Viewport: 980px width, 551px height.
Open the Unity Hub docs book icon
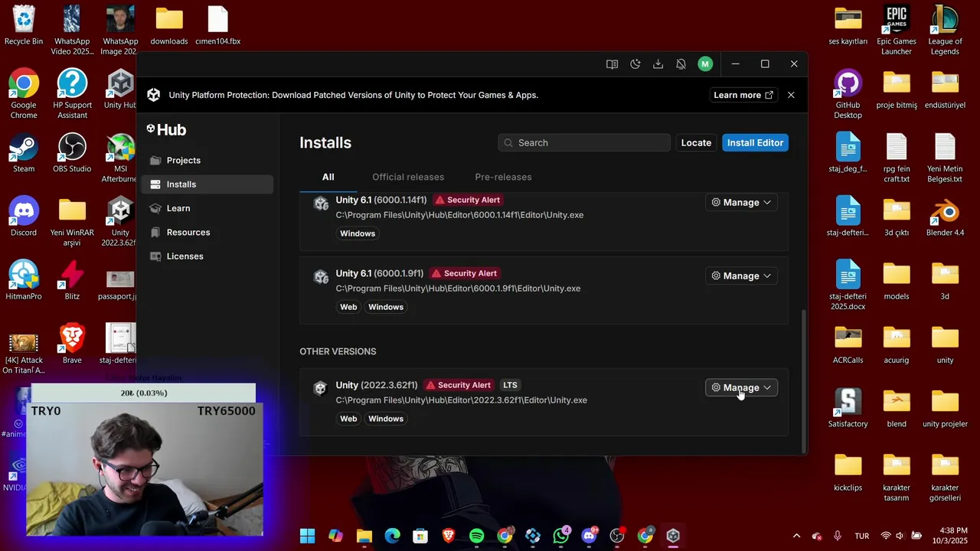click(x=612, y=64)
